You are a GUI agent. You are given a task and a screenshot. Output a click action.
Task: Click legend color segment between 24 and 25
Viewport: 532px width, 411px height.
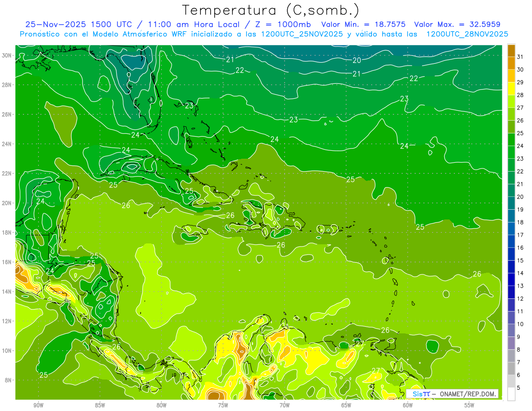pyautogui.click(x=511, y=139)
